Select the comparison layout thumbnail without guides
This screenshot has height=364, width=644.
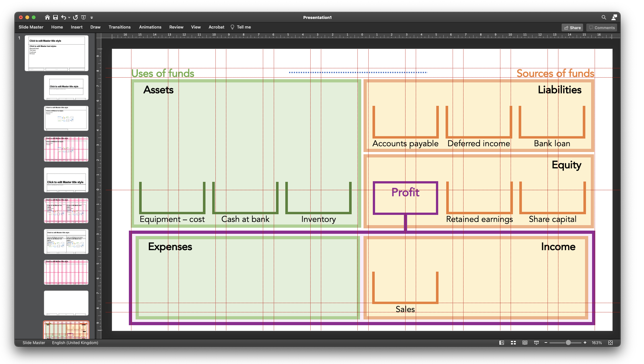tap(66, 241)
